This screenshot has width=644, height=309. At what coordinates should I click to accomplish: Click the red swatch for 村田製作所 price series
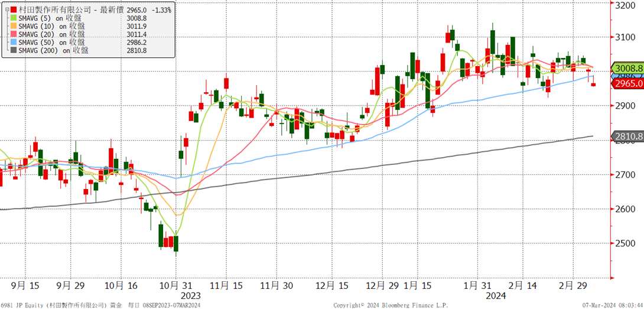14,9
